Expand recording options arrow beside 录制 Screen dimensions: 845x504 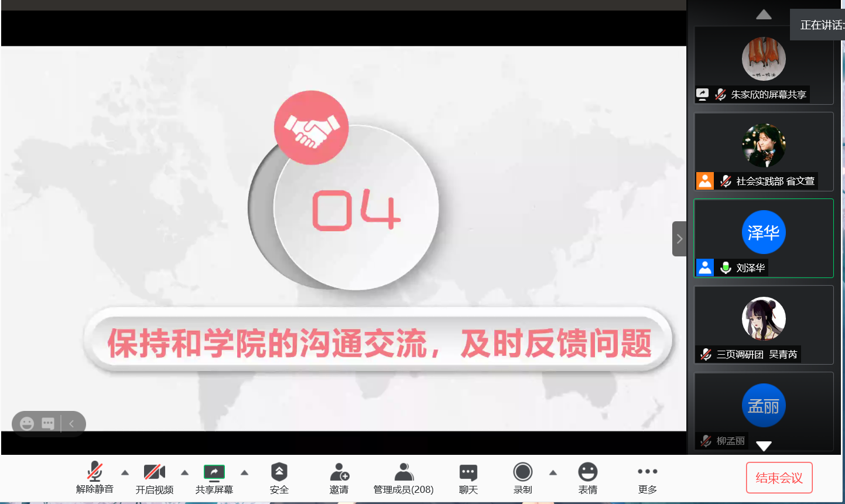[553, 472]
